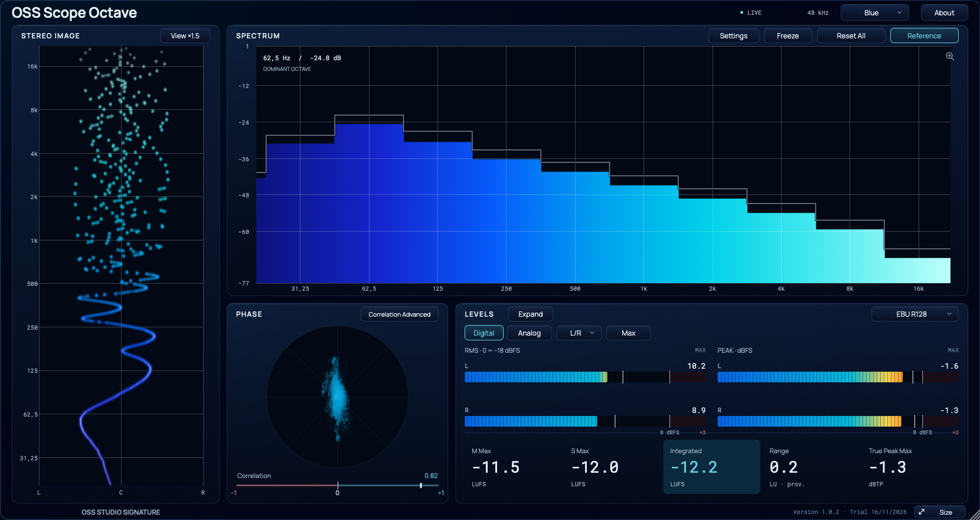Click the Range LU readout
Viewport: 980px width, 520px height.
click(x=784, y=467)
